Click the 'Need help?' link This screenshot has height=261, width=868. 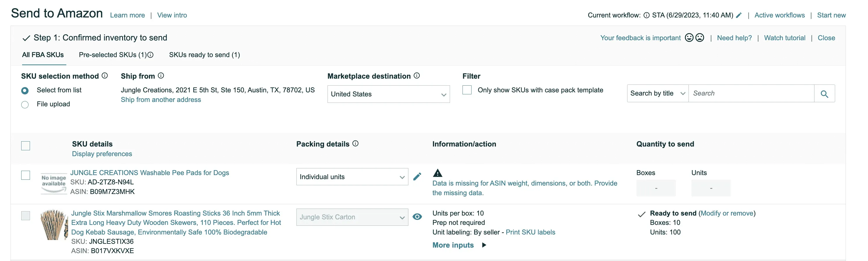click(x=734, y=38)
